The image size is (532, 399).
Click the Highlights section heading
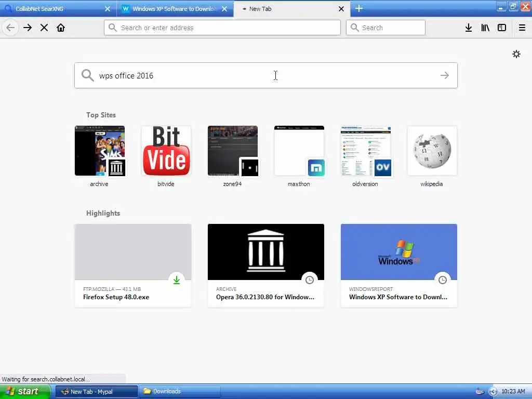[103, 213]
